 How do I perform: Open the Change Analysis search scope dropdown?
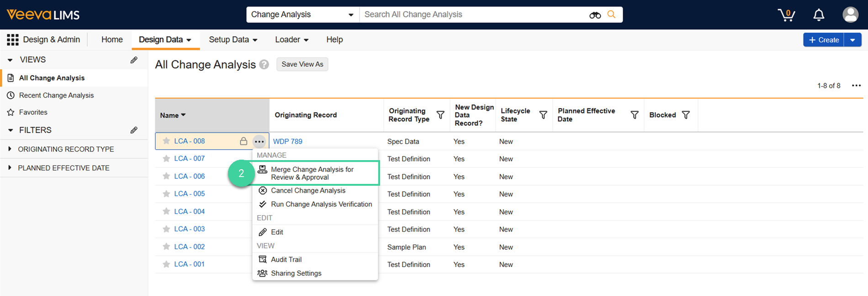coord(302,15)
